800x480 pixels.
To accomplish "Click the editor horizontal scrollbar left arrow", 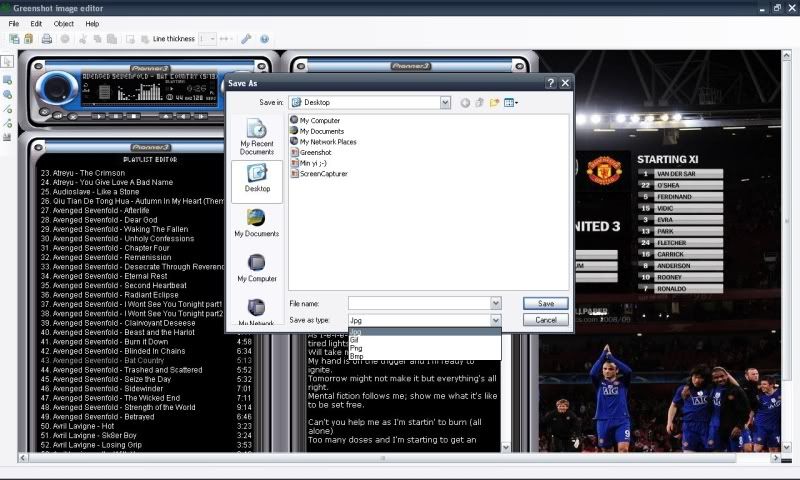I will [x=22, y=458].
